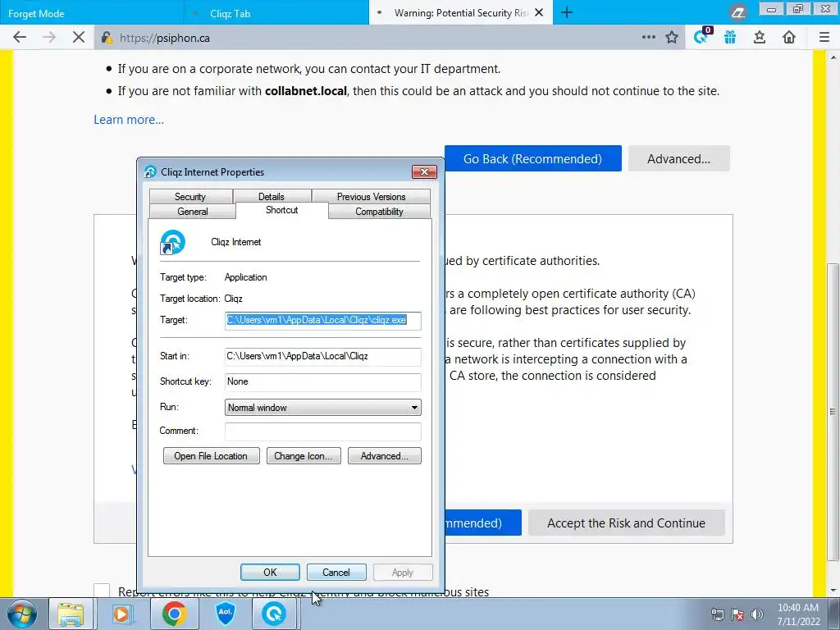
Task: Switch to the Cliqz Tab browser tab
Action: tap(276, 13)
